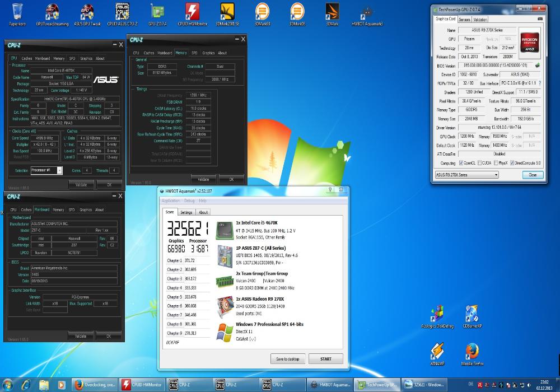The width and height of the screenshot is (560, 392).
Task: Open Windows Explorer folder in the taskbar
Action: coord(44,385)
